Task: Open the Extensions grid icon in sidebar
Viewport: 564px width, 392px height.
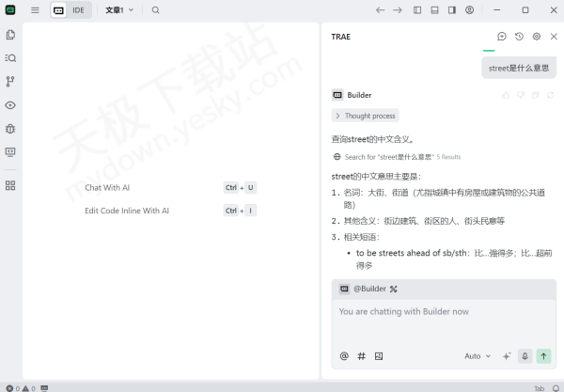Action: pos(10,185)
